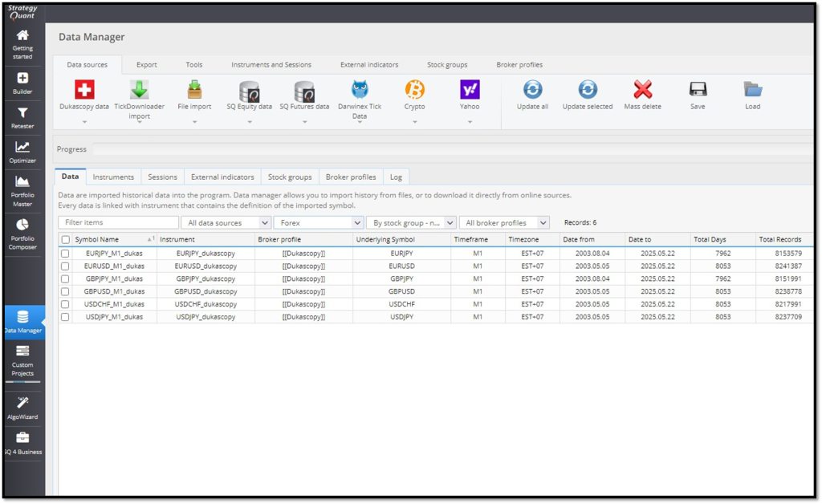This screenshot has width=822, height=504.
Task: Click the Filter items input field
Action: tap(119, 222)
